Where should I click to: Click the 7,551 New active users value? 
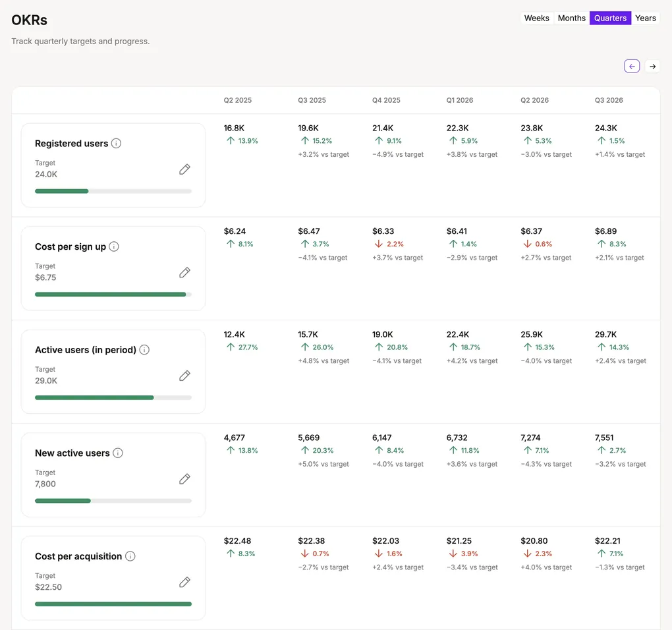point(604,438)
